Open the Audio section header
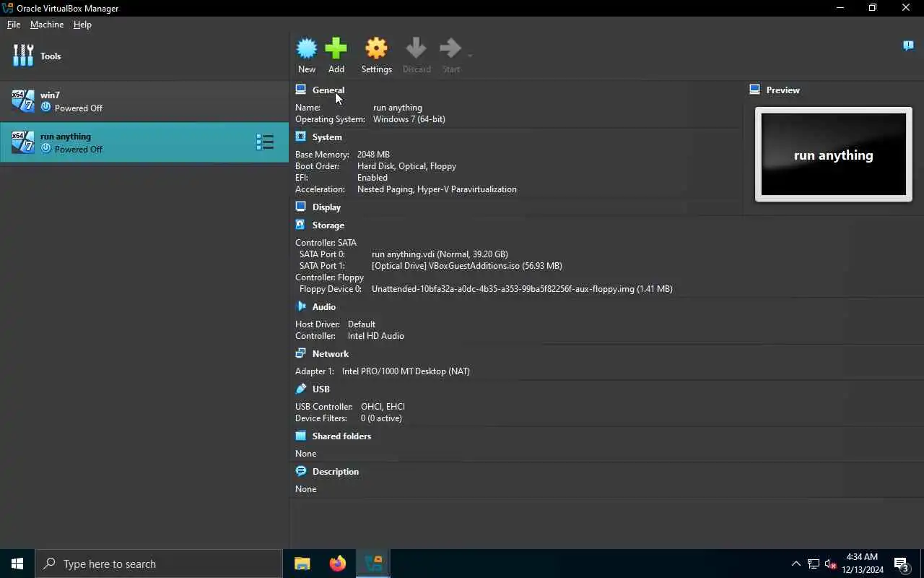 (x=324, y=307)
